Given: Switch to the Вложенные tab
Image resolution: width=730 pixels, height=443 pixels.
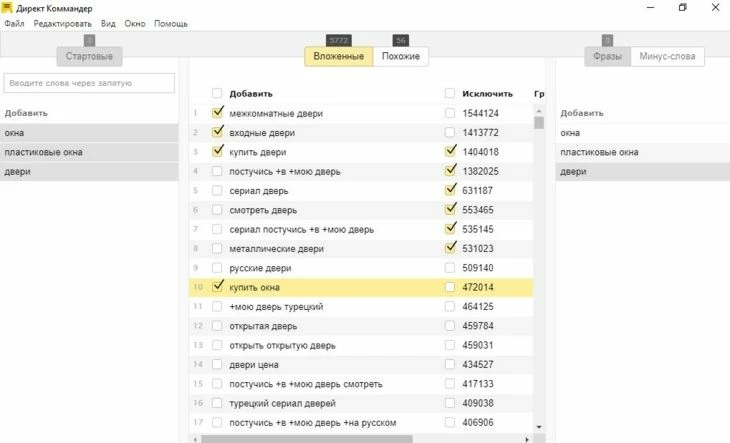Looking at the screenshot, I should pos(338,56).
